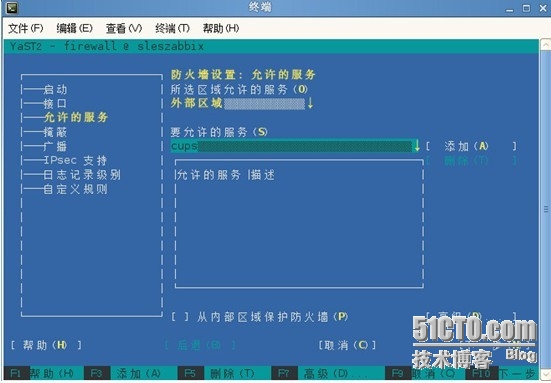Select 允许的服务 in the firewall tree
Image resolution: width=551 pixels, height=383 pixels.
[76, 117]
